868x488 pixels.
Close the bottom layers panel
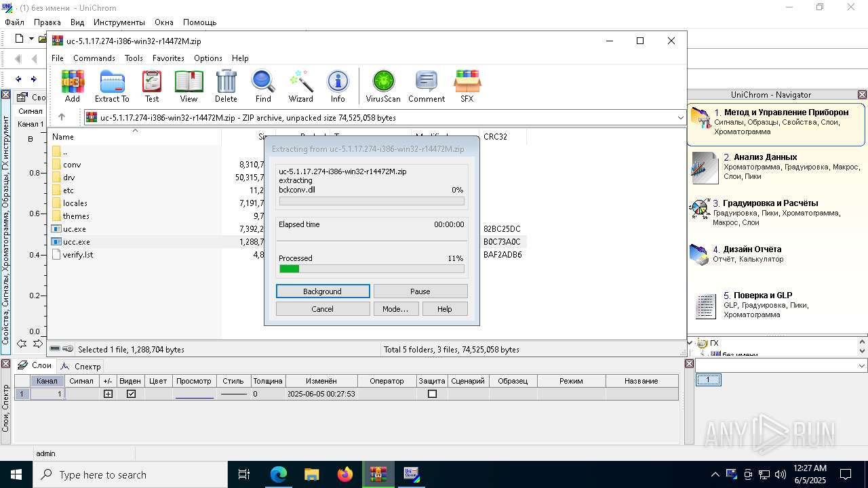5,364
